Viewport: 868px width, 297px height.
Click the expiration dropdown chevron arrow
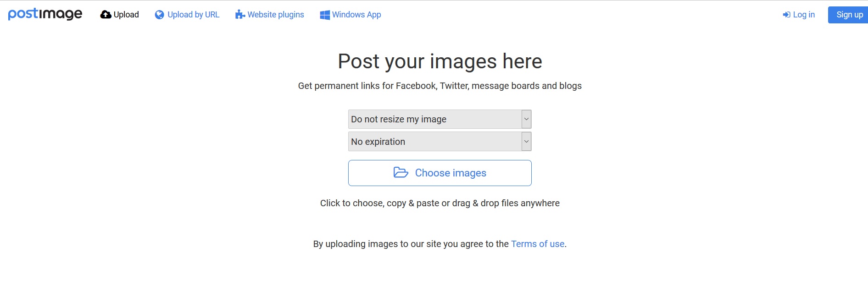point(526,142)
